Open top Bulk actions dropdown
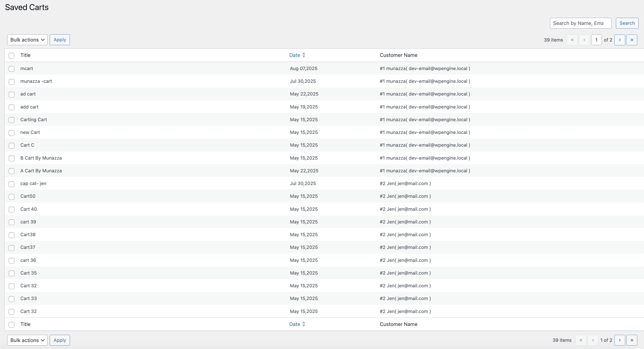644x349 pixels. coord(27,40)
